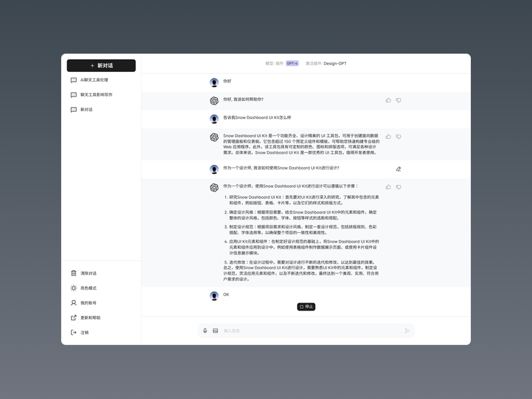
Task: Click the GPT-4 model badge in the header
Action: [x=292, y=63]
